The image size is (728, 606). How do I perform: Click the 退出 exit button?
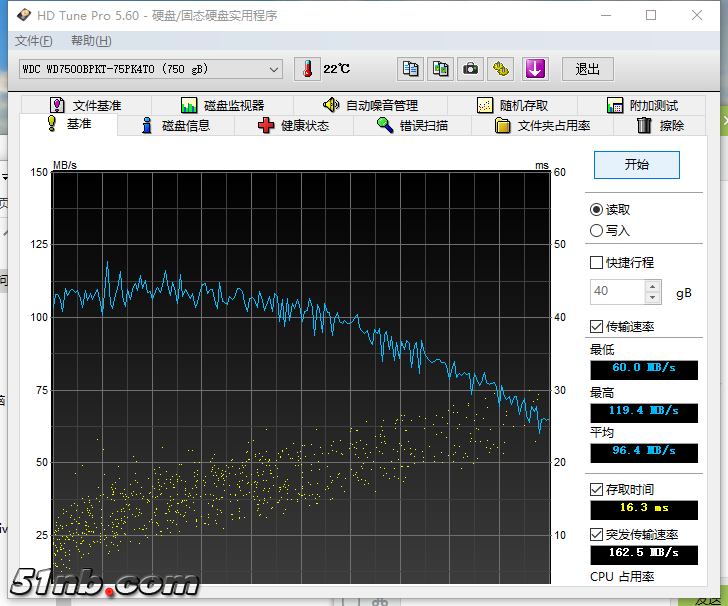pos(588,69)
